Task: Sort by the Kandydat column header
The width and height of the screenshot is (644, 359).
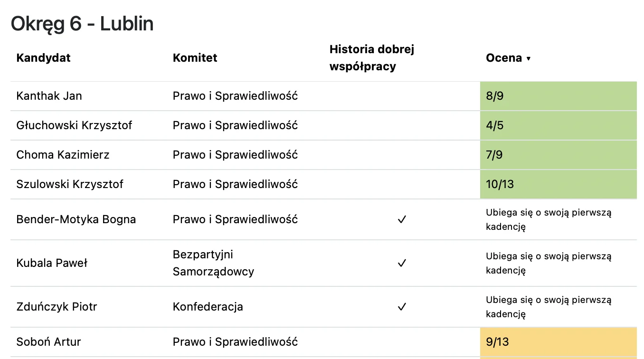Action: tap(43, 58)
